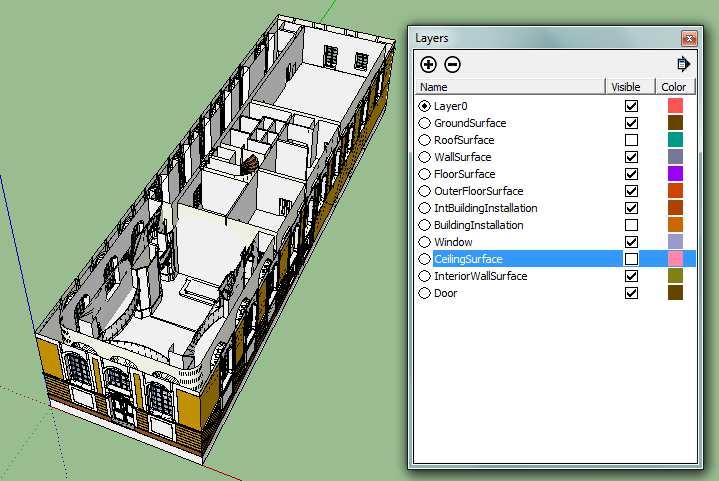This screenshot has height=481, width=719.
Task: Show the CeilingSurface layer
Action: 631,259
